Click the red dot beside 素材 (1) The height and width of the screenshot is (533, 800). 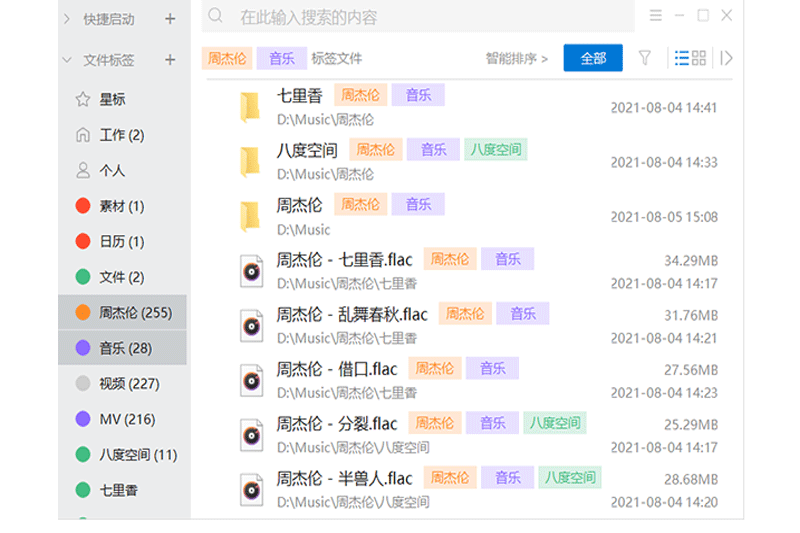83,206
